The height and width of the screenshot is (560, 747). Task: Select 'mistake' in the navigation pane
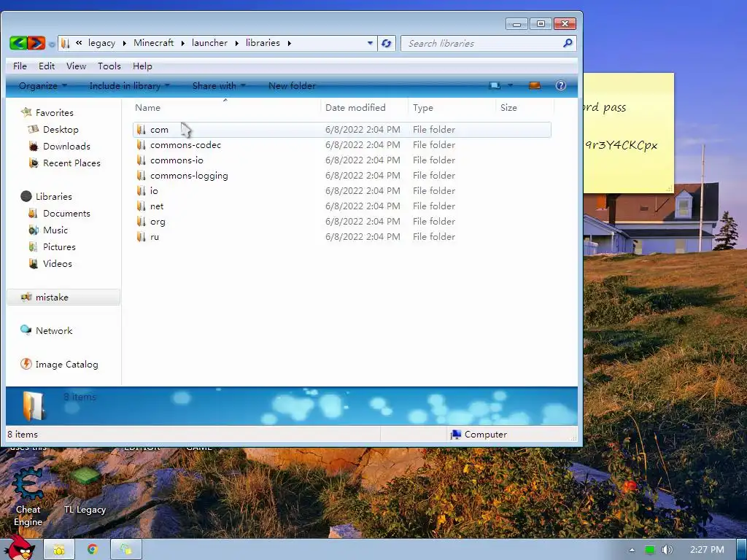coord(63,297)
